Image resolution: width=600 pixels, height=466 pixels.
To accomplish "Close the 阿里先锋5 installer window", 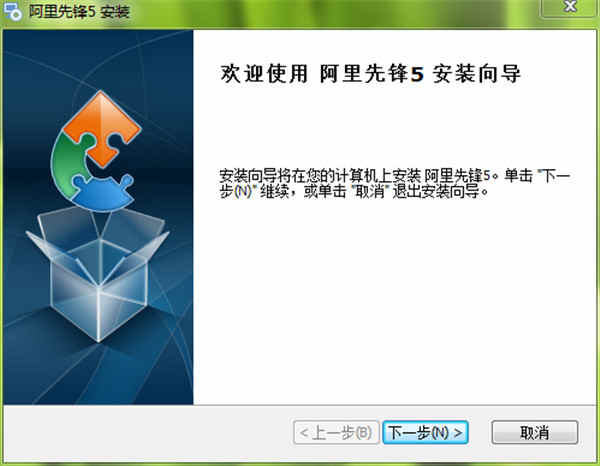I will (x=570, y=7).
